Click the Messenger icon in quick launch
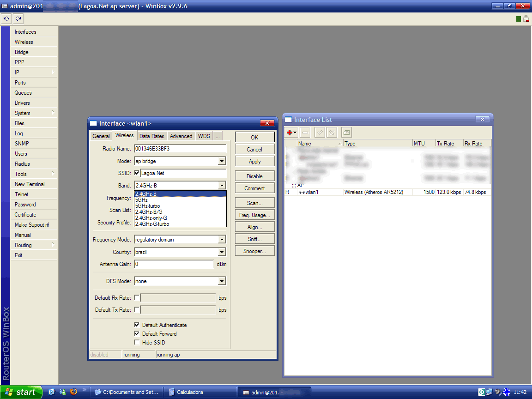 (62, 392)
